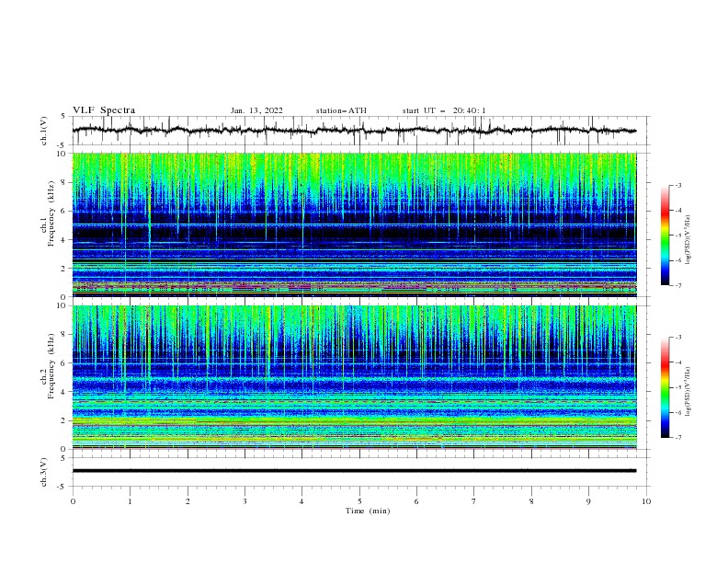Click the "-3" value on ch.1 color bar
This screenshot has height=563, width=728.
click(x=678, y=186)
